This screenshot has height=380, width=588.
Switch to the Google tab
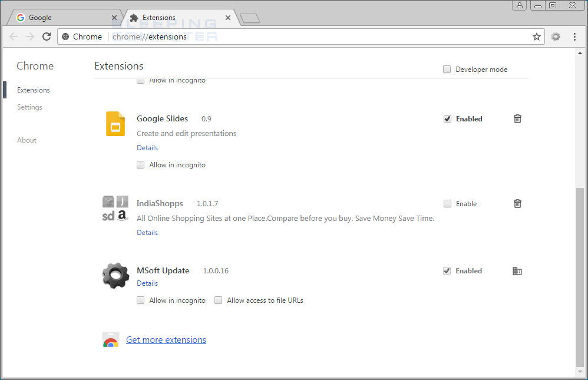pyautogui.click(x=65, y=18)
